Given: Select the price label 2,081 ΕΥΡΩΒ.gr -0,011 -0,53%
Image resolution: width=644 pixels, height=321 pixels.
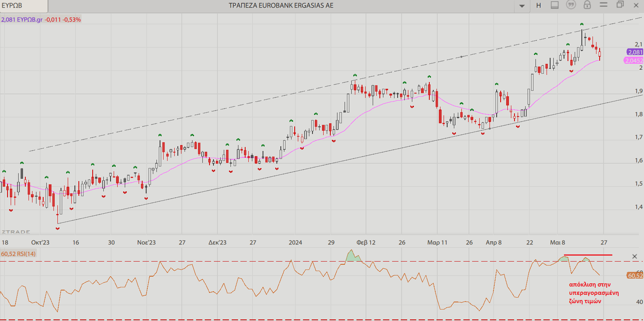Looking at the screenshot, I should tap(41, 19).
